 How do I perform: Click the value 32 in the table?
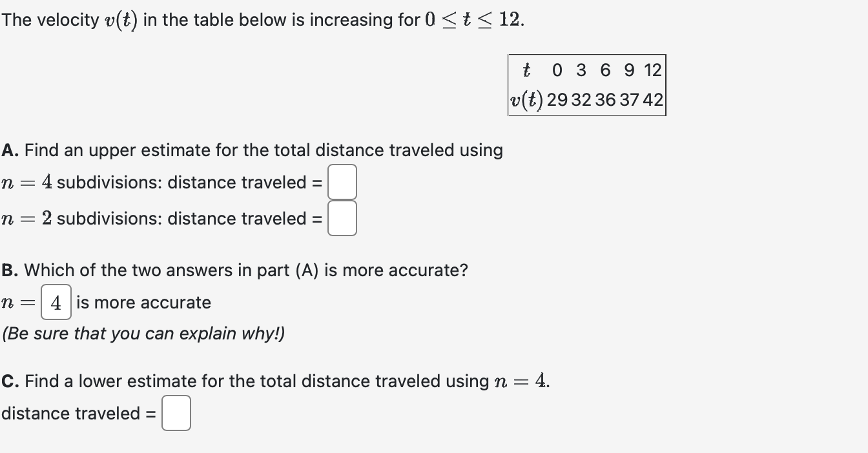click(582, 100)
